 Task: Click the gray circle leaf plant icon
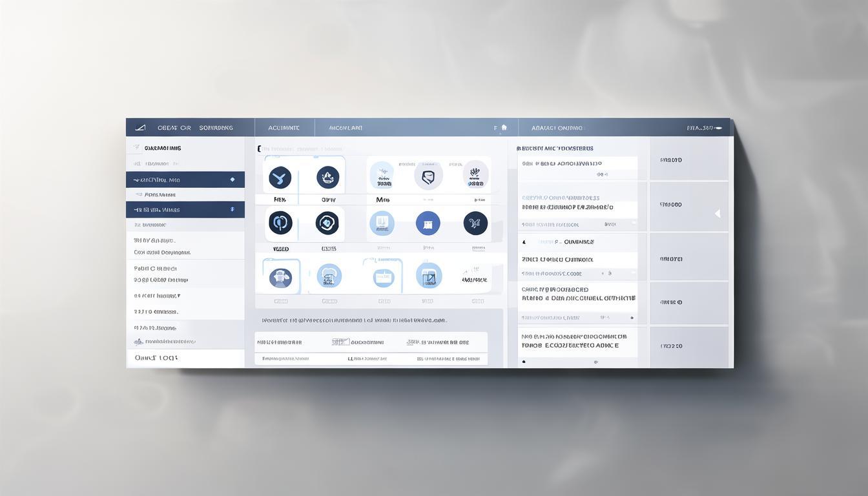(x=475, y=175)
